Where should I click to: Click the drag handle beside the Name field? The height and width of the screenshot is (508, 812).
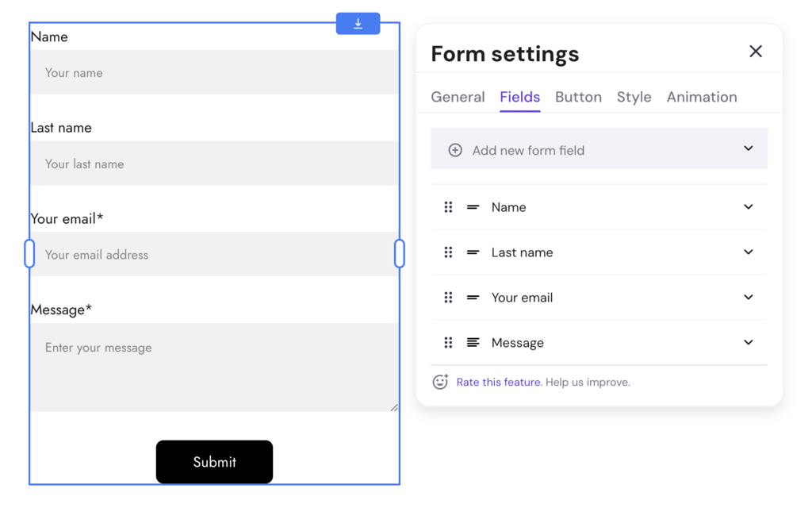pos(448,206)
